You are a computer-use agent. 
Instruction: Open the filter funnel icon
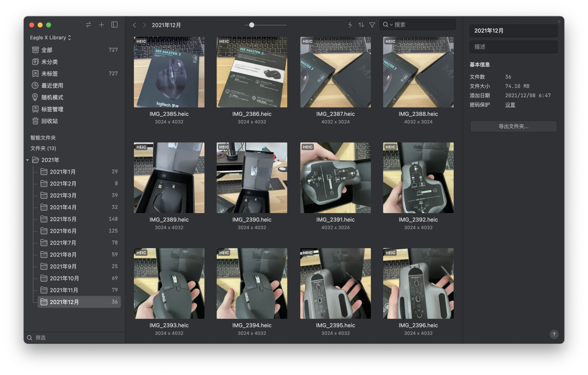(372, 25)
